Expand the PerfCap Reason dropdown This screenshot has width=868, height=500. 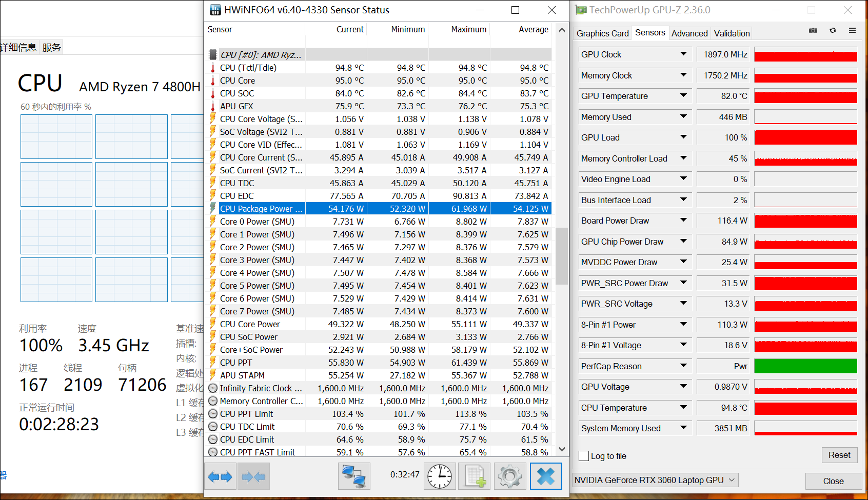683,366
